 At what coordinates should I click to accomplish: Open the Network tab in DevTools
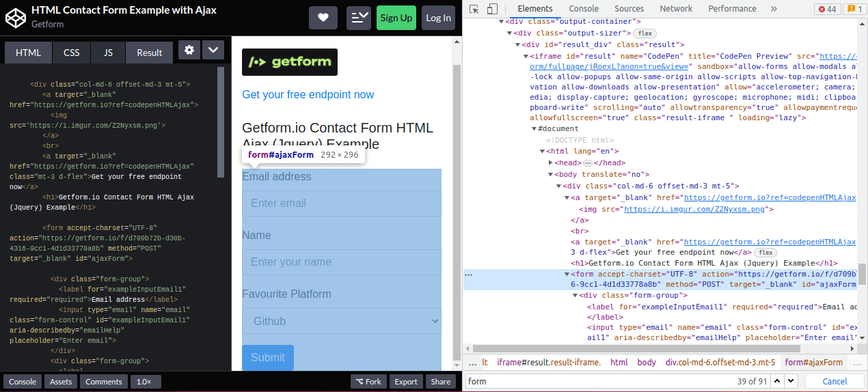click(675, 9)
